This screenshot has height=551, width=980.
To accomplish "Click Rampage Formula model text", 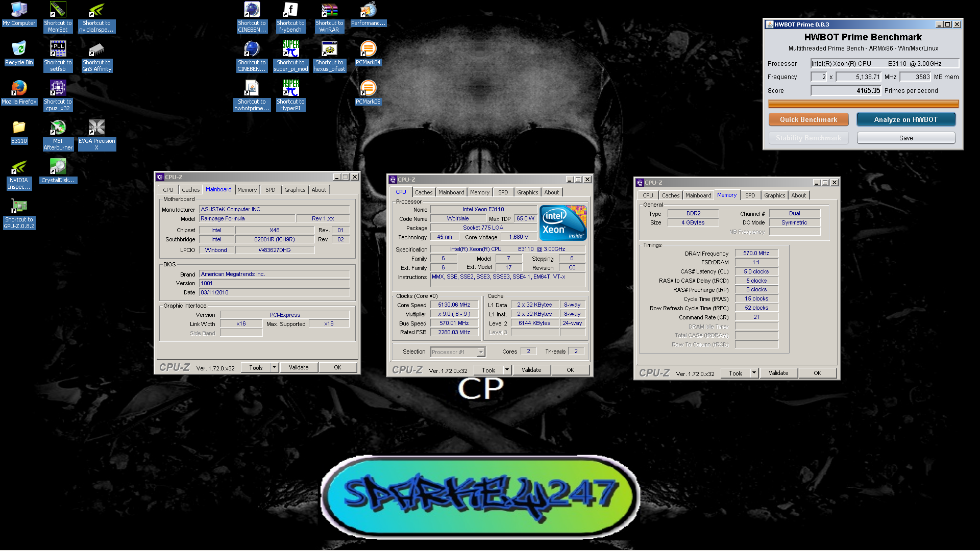I will [x=248, y=218].
